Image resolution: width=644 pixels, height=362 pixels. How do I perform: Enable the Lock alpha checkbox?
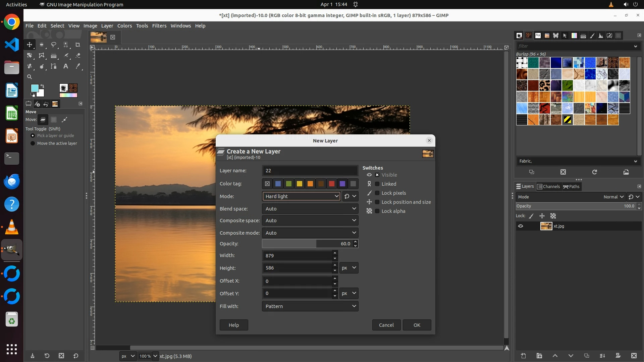377,211
